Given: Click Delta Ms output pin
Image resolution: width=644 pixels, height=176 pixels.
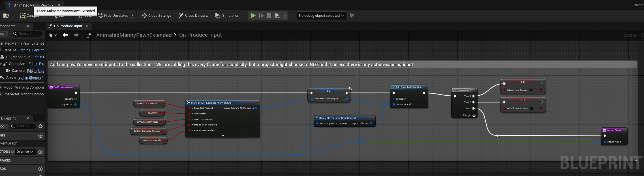Looking at the screenshot, I should click(76, 99).
